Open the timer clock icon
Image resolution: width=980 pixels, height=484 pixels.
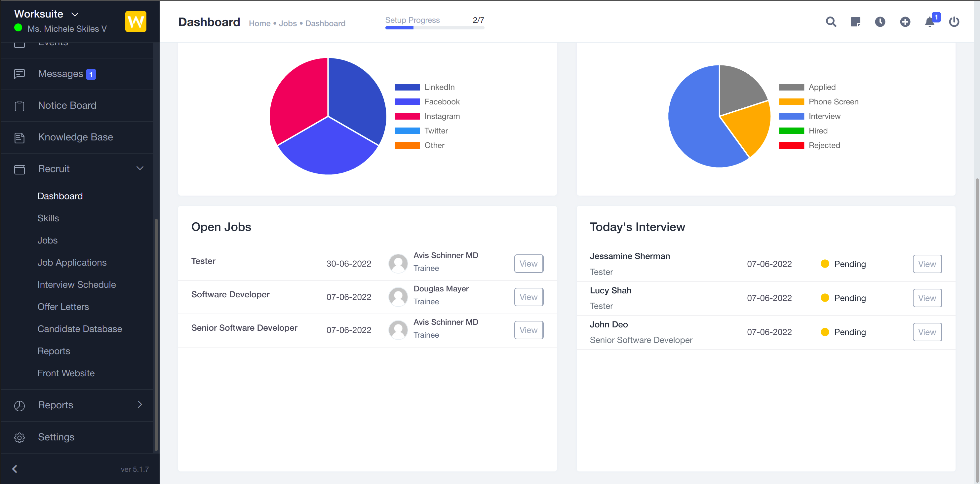(880, 22)
